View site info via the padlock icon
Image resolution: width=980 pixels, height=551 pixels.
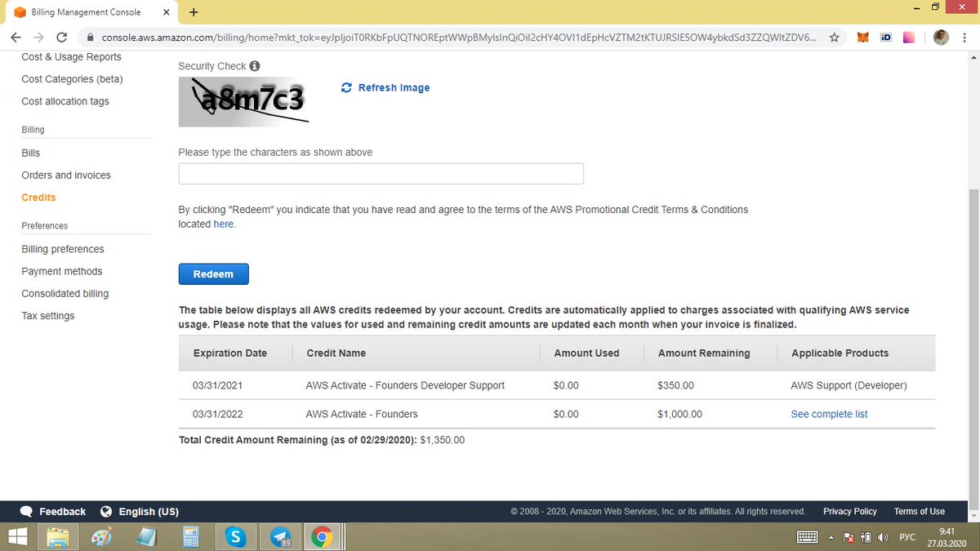(89, 38)
